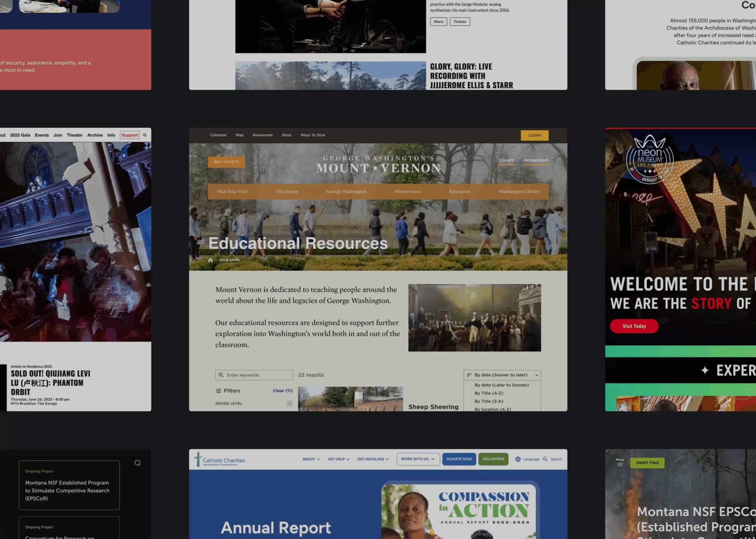Open Events in theater nav

tap(42, 135)
